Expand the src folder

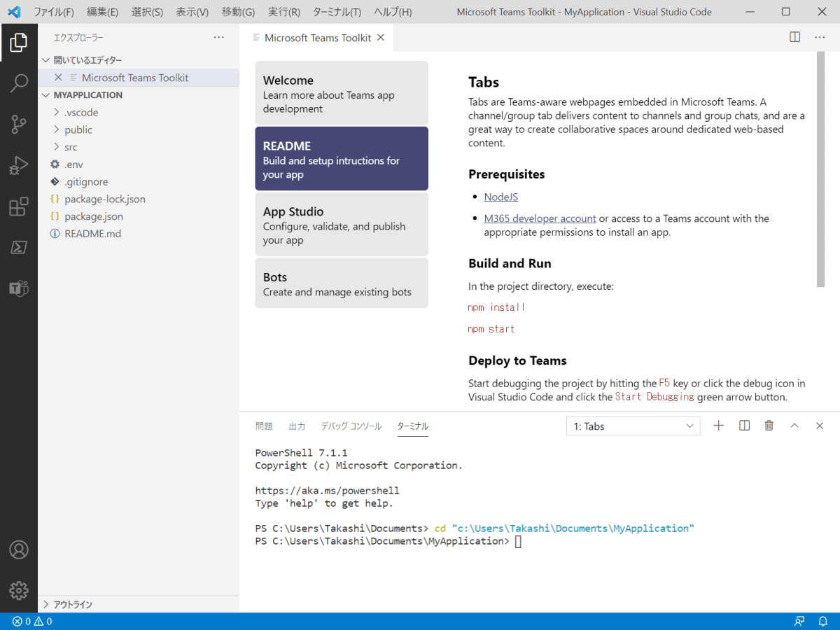click(139, 147)
